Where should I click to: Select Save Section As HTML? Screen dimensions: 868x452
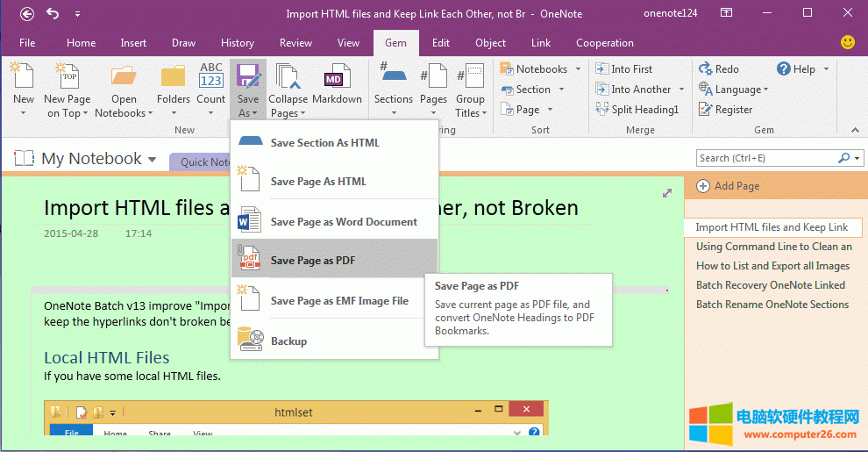pyautogui.click(x=334, y=142)
